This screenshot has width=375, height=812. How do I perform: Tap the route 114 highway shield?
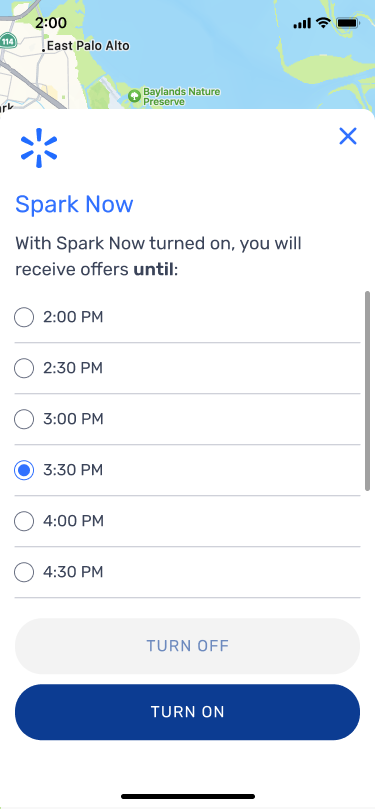click(x=7, y=40)
